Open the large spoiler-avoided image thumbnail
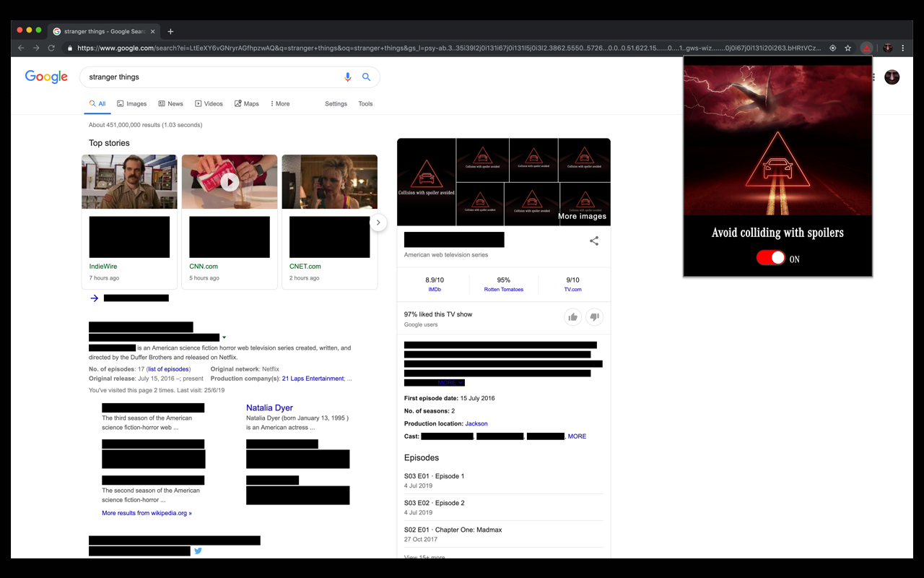Viewport: 924px width, 578px height. click(427, 182)
